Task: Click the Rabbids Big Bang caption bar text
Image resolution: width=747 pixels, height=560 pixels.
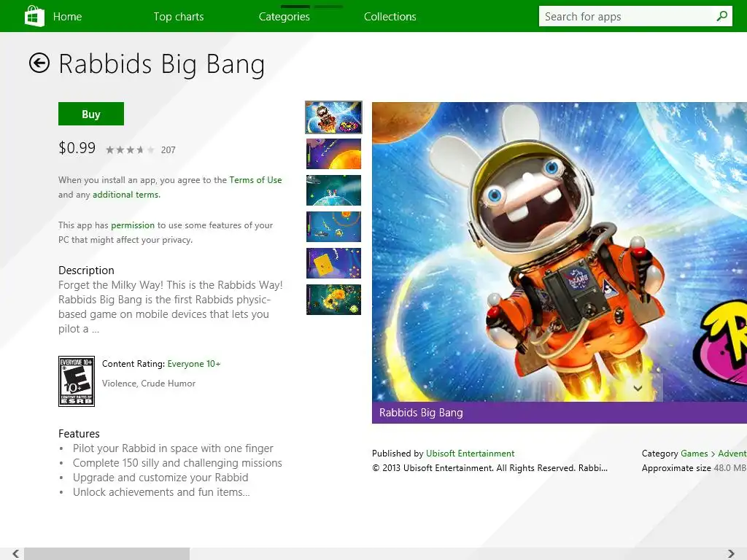Action: click(421, 413)
